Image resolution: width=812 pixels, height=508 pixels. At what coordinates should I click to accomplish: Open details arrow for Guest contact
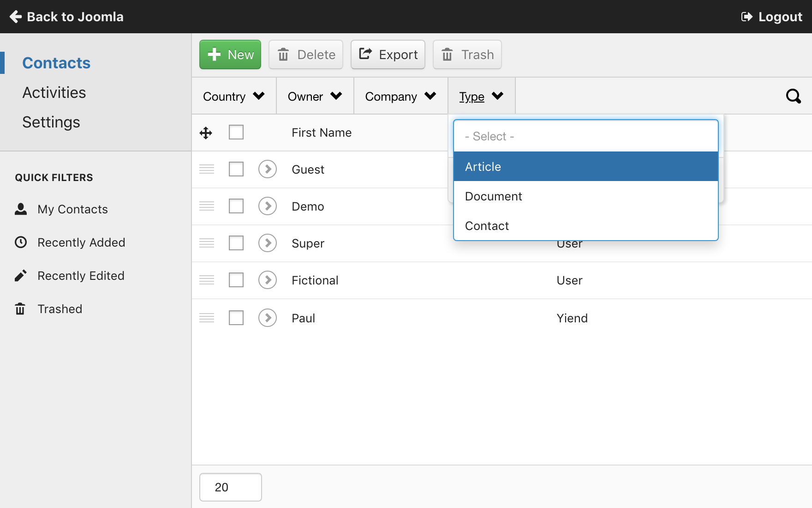[268, 169]
